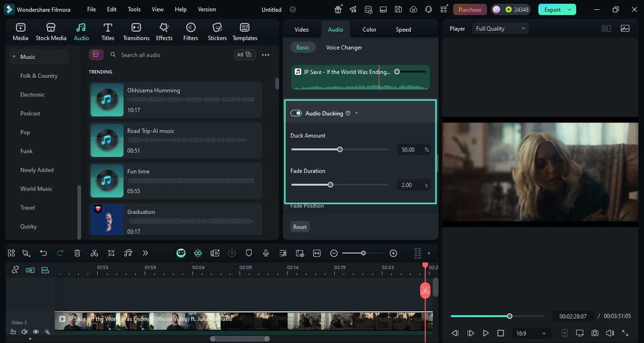Open the Media panel
This screenshot has height=343, width=644.
click(20, 32)
